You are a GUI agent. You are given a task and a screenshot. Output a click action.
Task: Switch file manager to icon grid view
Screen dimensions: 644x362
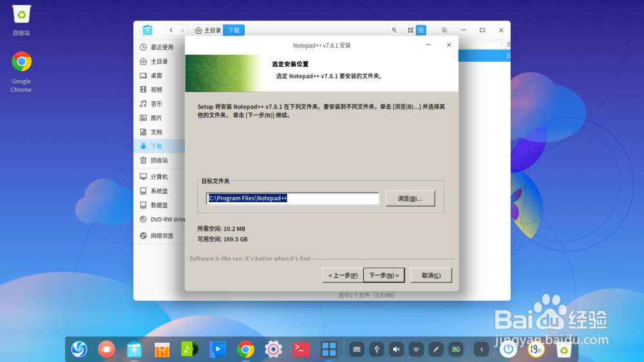(410, 30)
